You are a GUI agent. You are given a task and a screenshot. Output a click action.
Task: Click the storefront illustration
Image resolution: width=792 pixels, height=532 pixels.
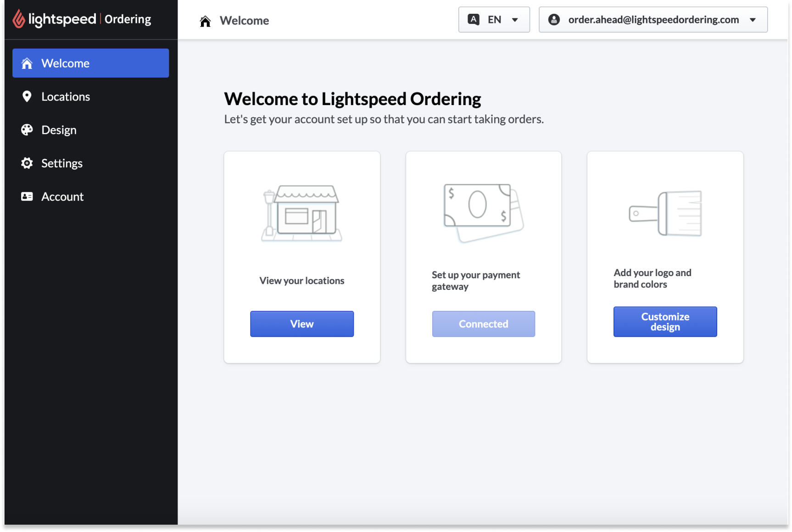302,213
